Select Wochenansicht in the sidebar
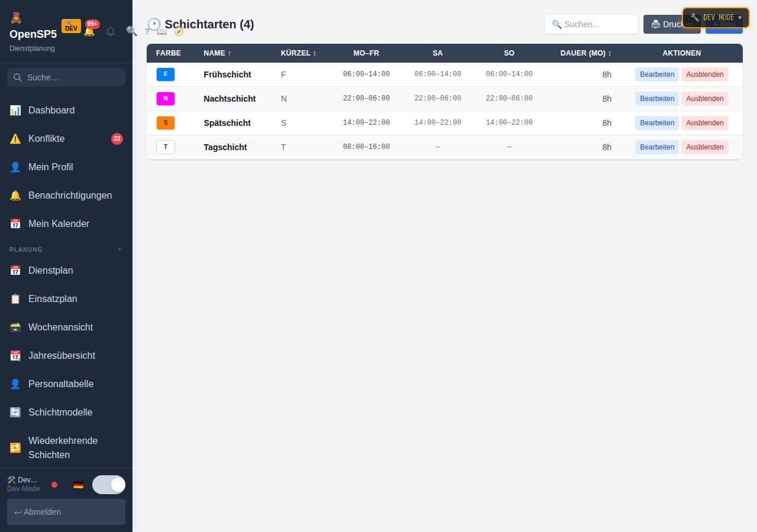The width and height of the screenshot is (757, 532). click(66, 327)
